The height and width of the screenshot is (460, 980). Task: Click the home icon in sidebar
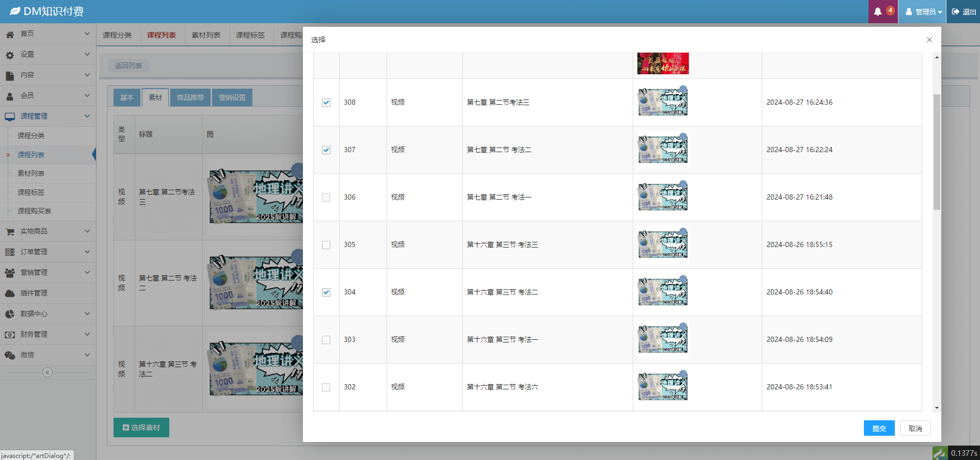[10, 34]
